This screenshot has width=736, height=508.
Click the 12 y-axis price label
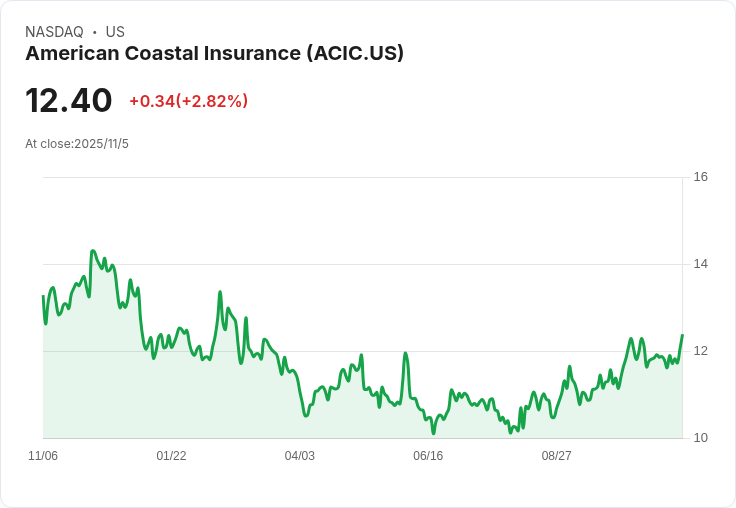click(x=701, y=351)
